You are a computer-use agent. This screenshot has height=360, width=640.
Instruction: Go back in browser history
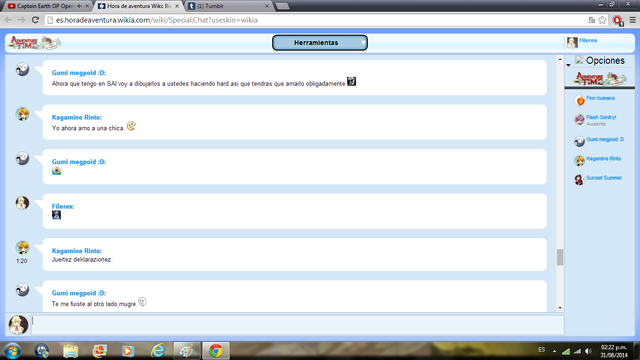[9, 20]
